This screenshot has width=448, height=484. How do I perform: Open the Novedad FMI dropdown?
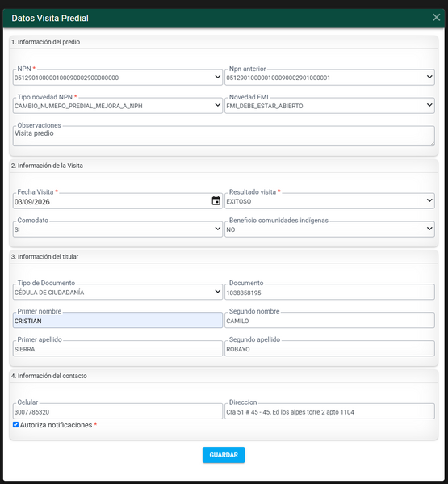(x=329, y=106)
